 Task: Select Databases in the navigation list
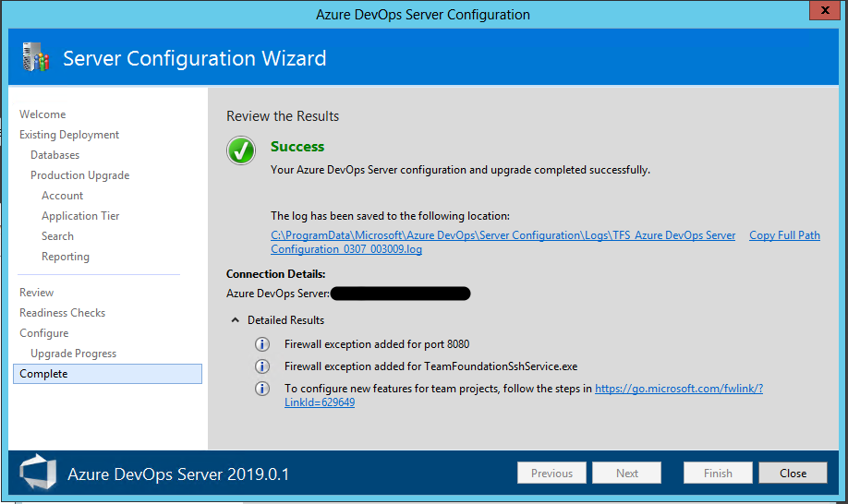55,155
